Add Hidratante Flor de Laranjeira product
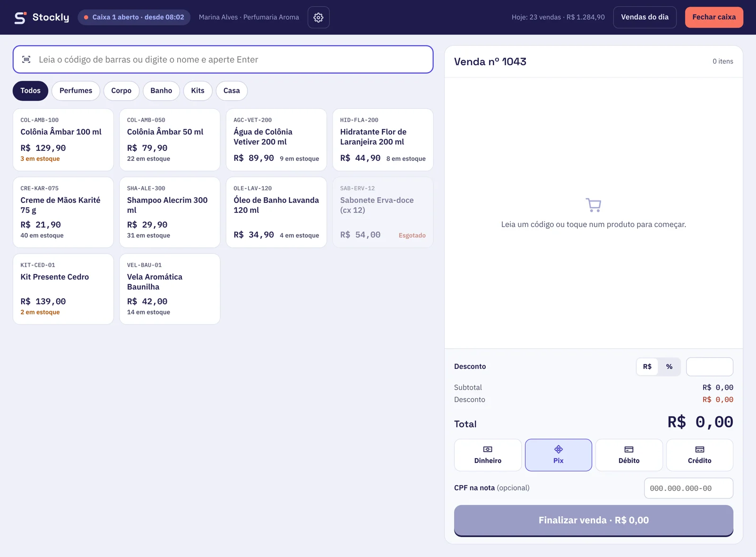Viewport: 756px width, 557px height. click(x=383, y=139)
